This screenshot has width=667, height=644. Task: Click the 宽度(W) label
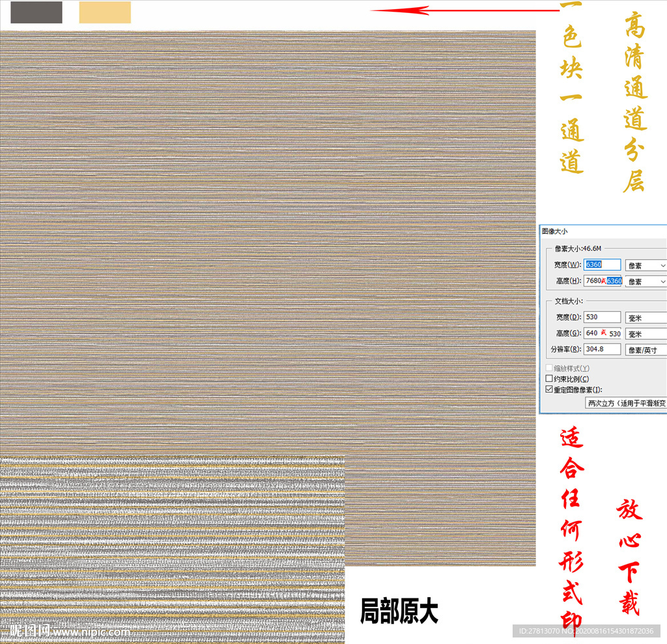(567, 264)
